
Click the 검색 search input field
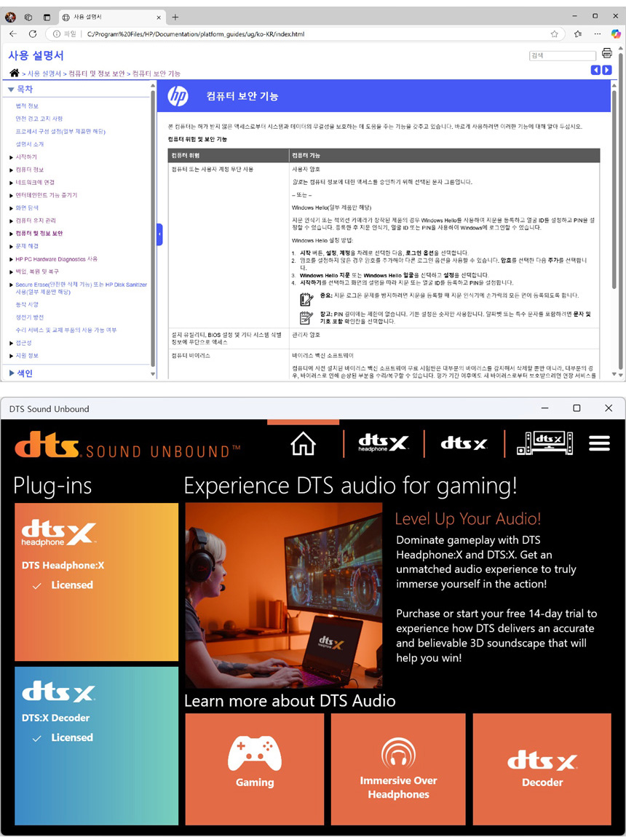coord(563,55)
